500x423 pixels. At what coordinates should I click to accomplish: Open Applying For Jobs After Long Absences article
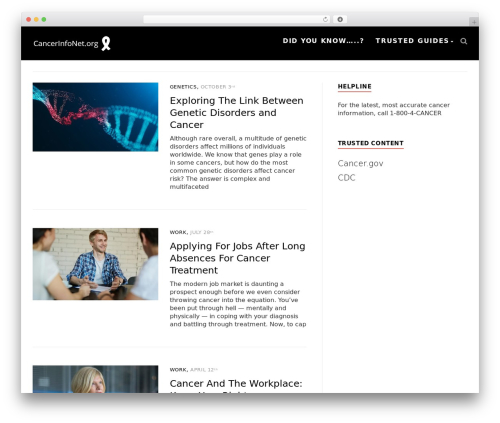(237, 258)
